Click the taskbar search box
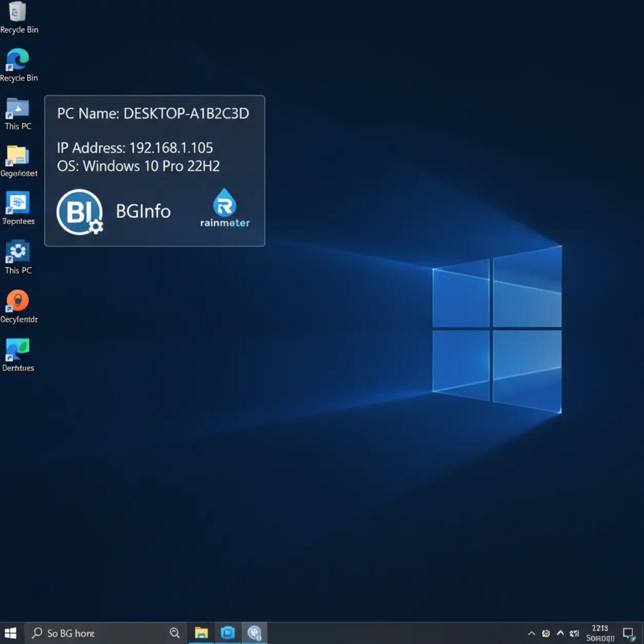Viewport: 644px width, 644px height. point(105,633)
